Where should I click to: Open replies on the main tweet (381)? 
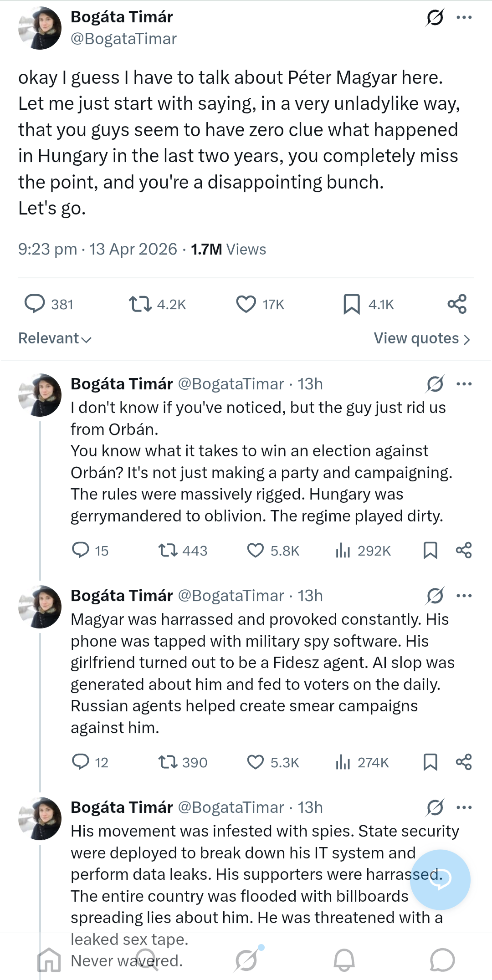tap(35, 304)
